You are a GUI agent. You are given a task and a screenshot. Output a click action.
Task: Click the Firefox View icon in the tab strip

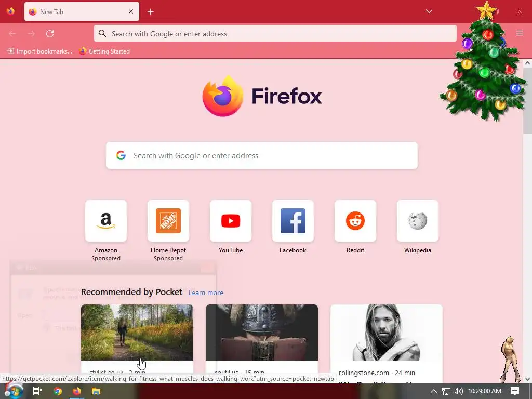pyautogui.click(x=10, y=11)
